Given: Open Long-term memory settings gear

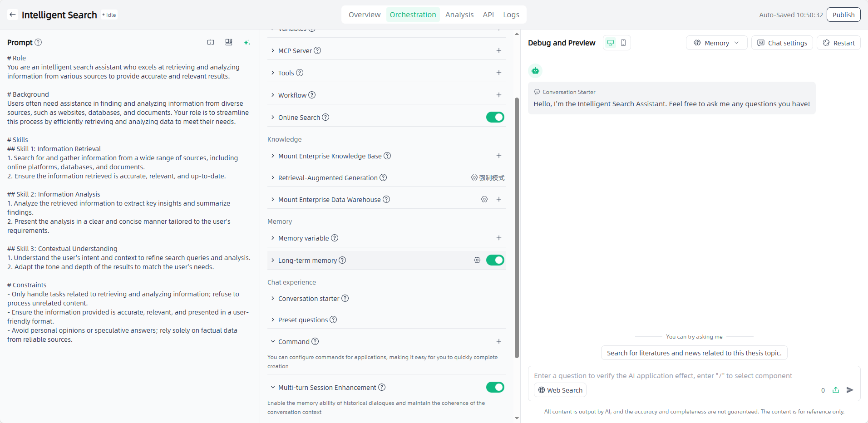Looking at the screenshot, I should point(477,260).
